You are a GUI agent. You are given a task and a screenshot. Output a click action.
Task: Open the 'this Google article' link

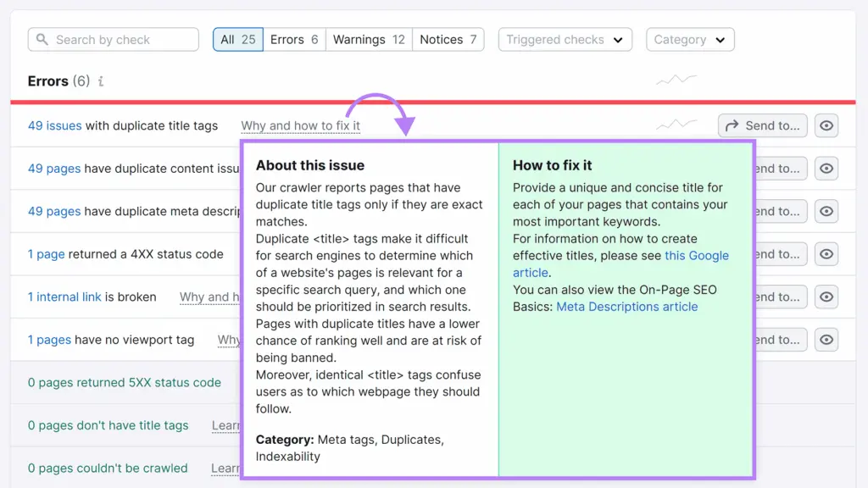(696, 256)
